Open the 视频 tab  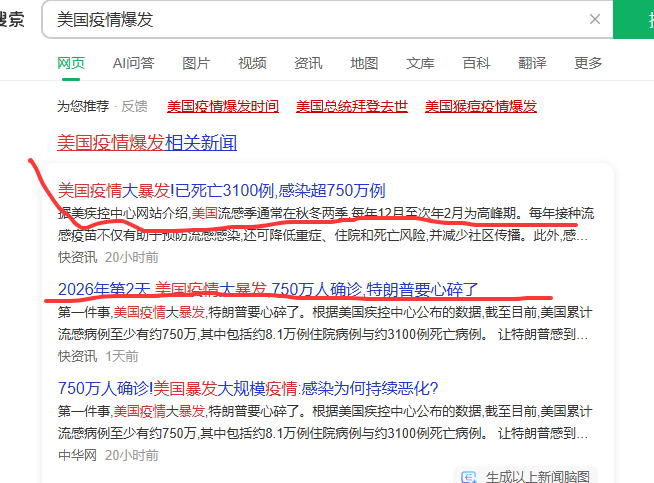pyautogui.click(x=252, y=63)
